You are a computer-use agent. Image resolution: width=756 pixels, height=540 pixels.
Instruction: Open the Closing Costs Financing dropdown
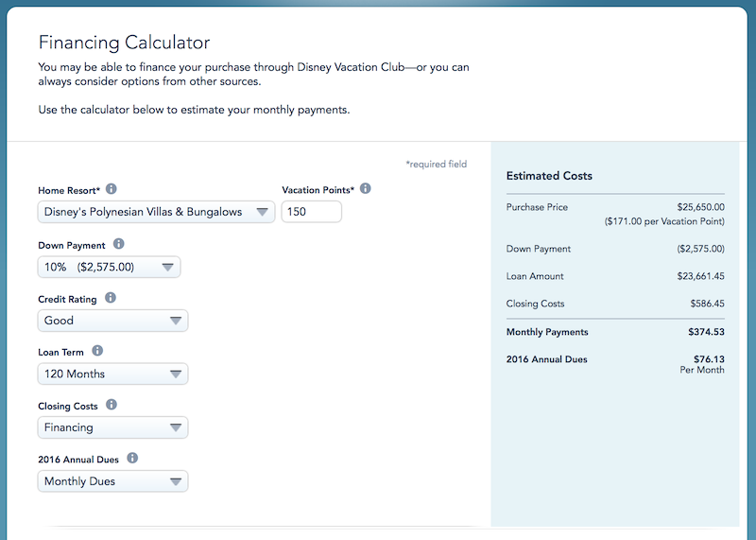pos(112,427)
